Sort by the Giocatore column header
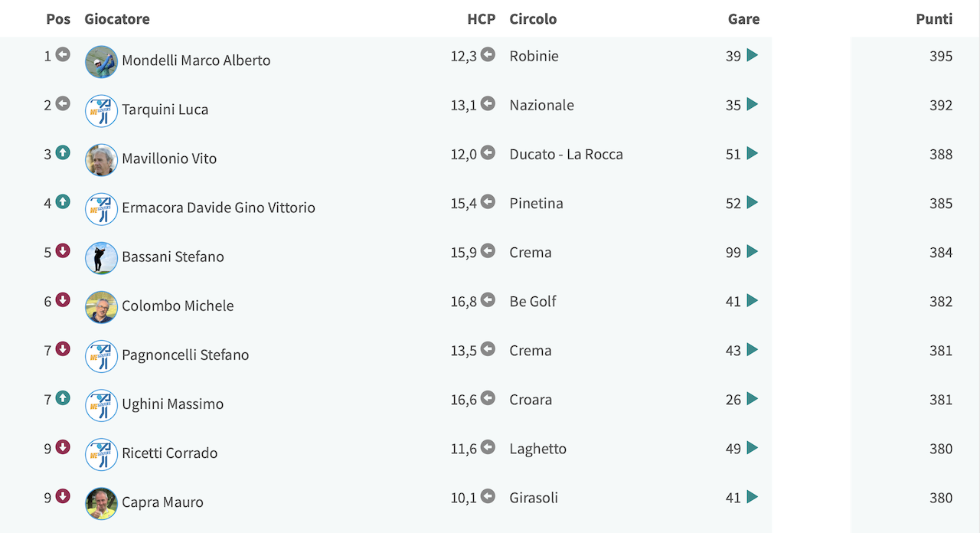The height and width of the screenshot is (533, 980). [x=117, y=19]
